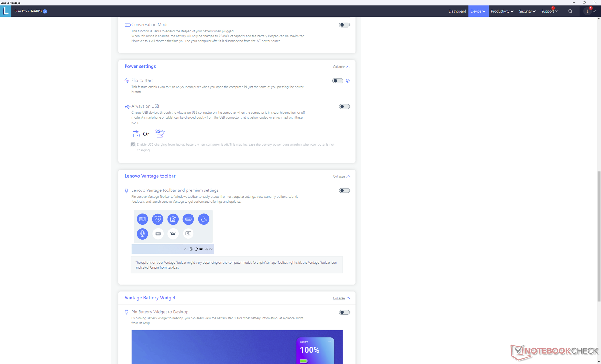This screenshot has height=364, width=601.
Task: Click the airplane mode icon in toolbar preview
Action: 203,219
